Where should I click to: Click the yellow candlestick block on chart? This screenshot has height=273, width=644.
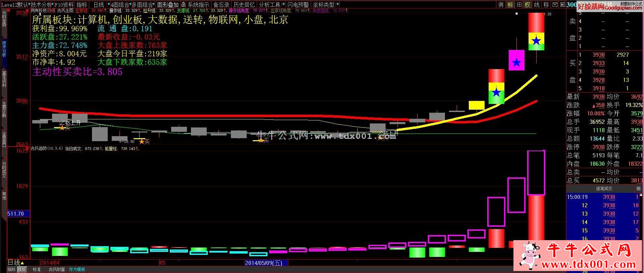pos(476,105)
